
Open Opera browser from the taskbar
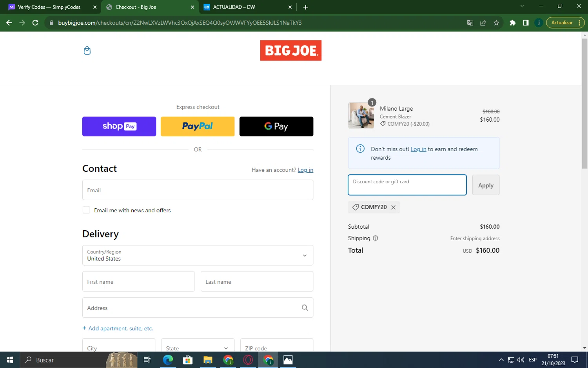(x=248, y=360)
